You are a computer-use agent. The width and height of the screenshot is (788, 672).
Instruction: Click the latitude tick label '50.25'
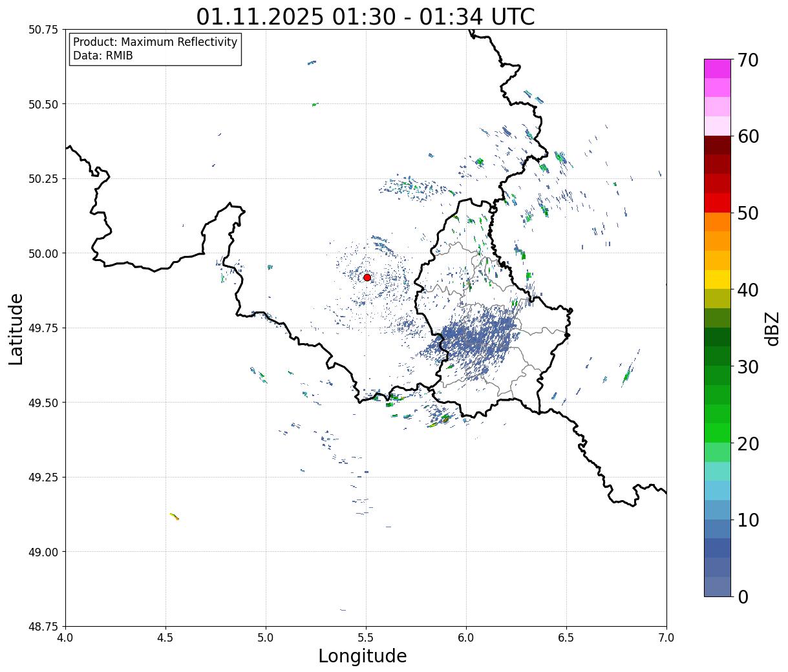[x=43, y=179]
